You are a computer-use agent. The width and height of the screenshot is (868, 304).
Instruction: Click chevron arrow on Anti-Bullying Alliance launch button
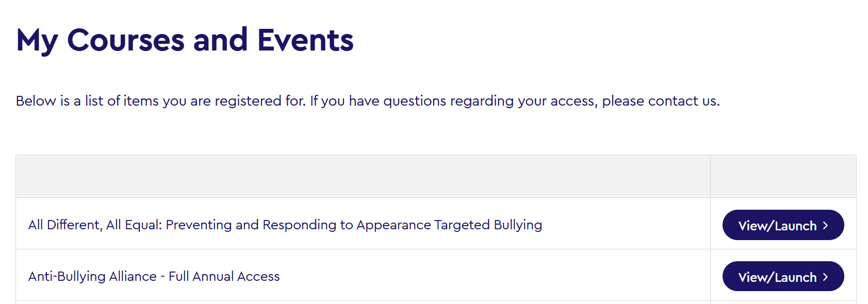826,277
